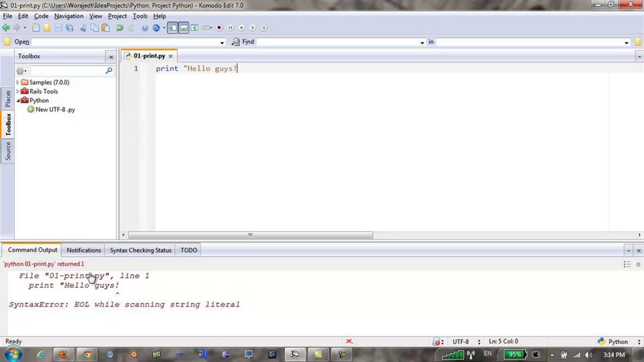This screenshot has width=644, height=362.
Task: Change the Python language selector
Action: click(x=619, y=342)
